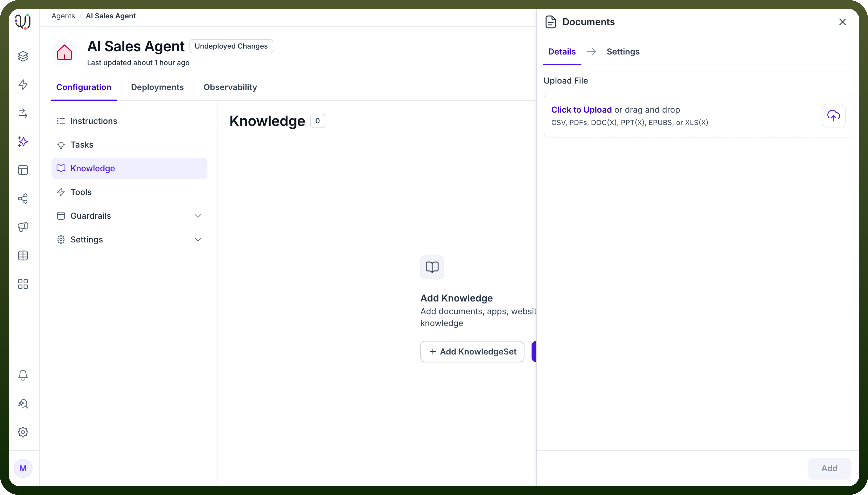Image resolution: width=868 pixels, height=495 pixels.
Task: Open the gear settings icon in sidebar
Action: pyautogui.click(x=23, y=432)
